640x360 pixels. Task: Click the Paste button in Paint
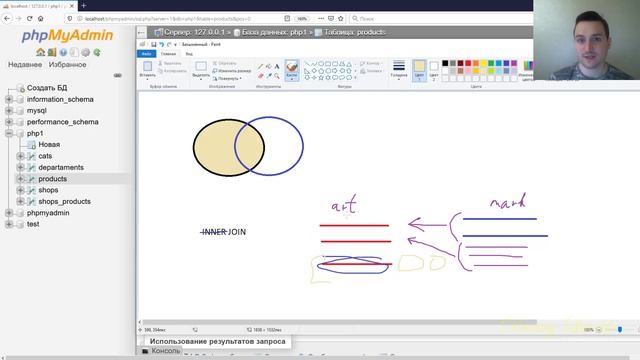coord(147,70)
